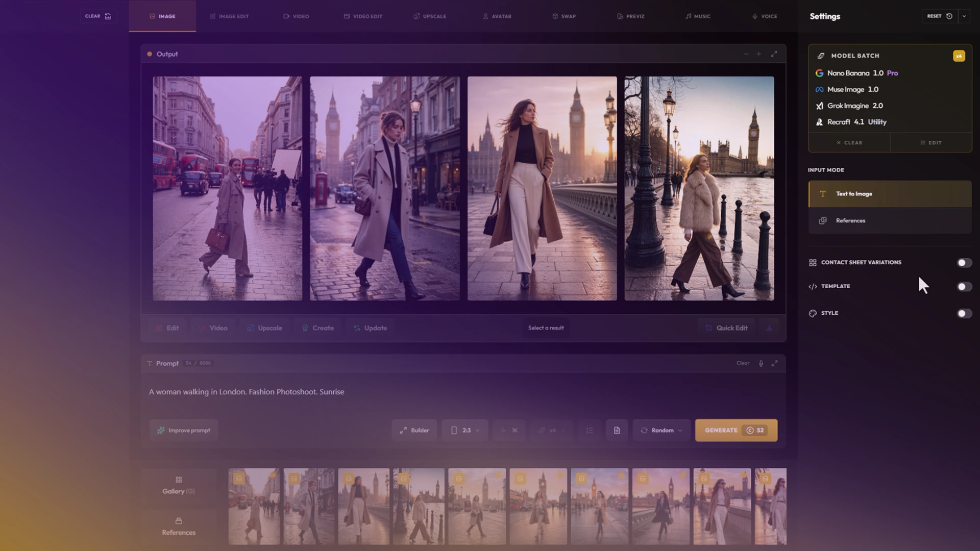The image size is (980, 551).
Task: Select the References input mode
Action: 890,220
